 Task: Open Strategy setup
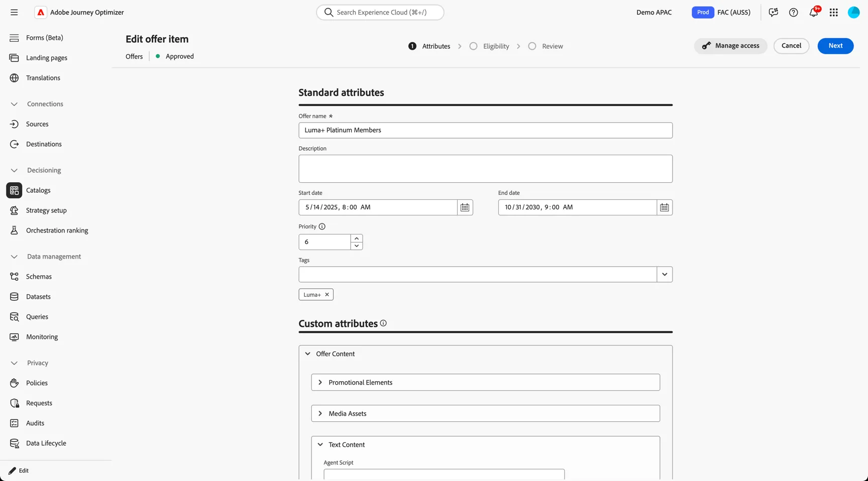[46, 210]
